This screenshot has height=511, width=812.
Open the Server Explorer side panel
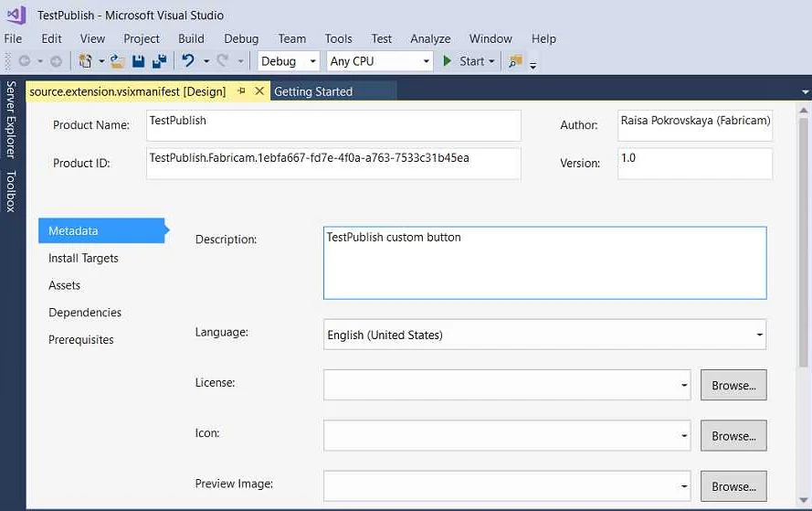pyautogui.click(x=11, y=119)
